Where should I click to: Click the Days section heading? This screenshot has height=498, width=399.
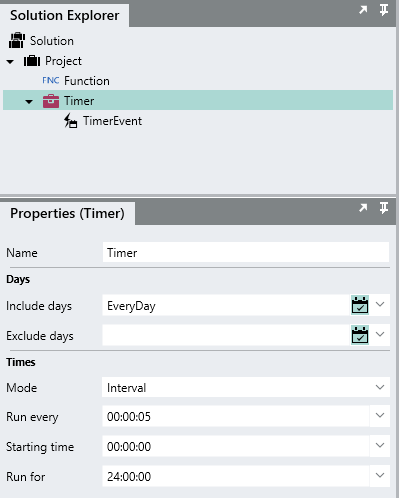(18, 279)
